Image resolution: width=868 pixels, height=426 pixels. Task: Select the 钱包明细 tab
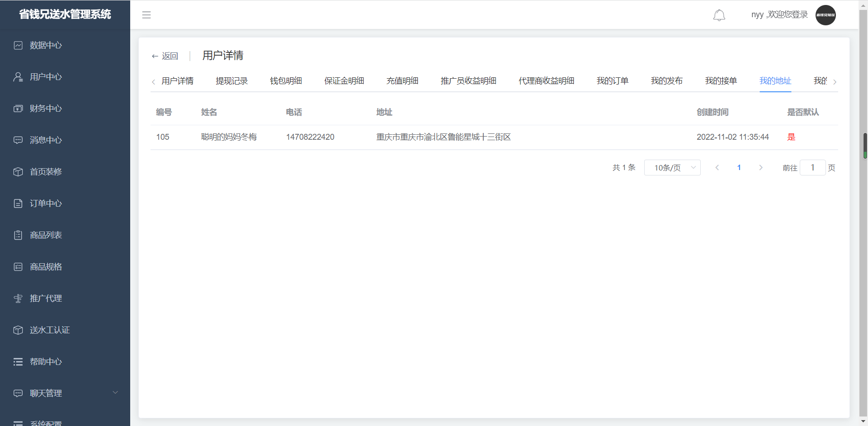[286, 81]
